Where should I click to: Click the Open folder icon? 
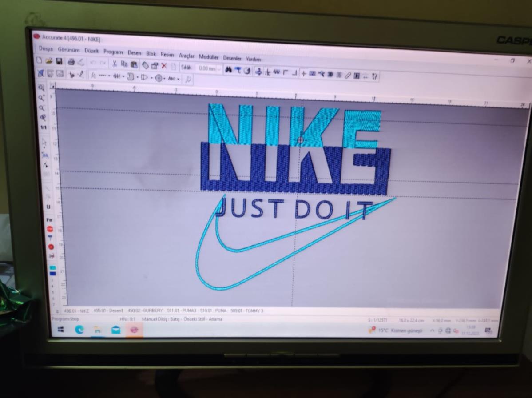coord(49,60)
